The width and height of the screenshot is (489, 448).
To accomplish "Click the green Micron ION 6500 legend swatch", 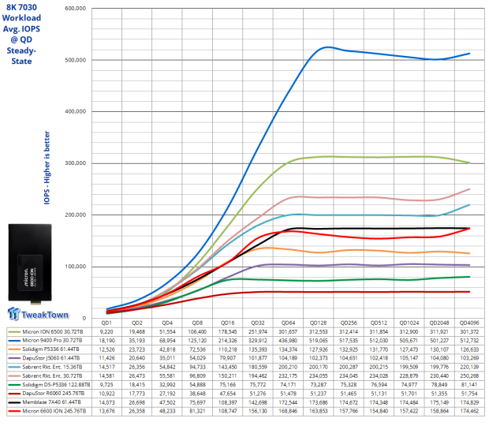I will [x=14, y=332].
